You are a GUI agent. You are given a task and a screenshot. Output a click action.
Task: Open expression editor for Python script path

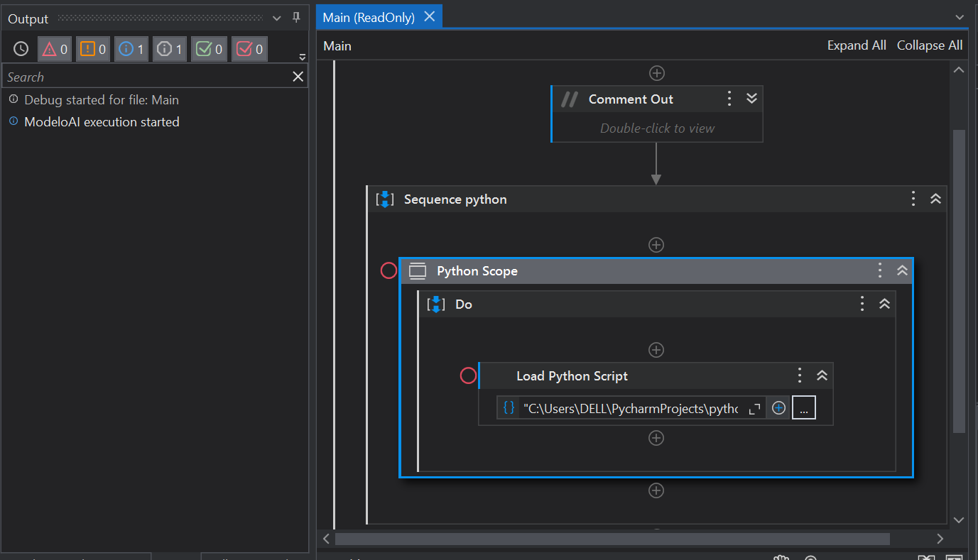(754, 408)
